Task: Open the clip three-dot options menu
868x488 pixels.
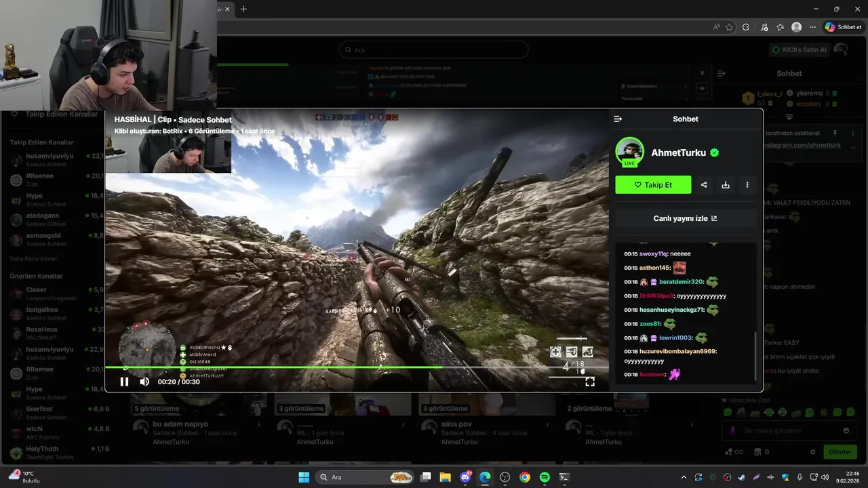Action: point(747,184)
